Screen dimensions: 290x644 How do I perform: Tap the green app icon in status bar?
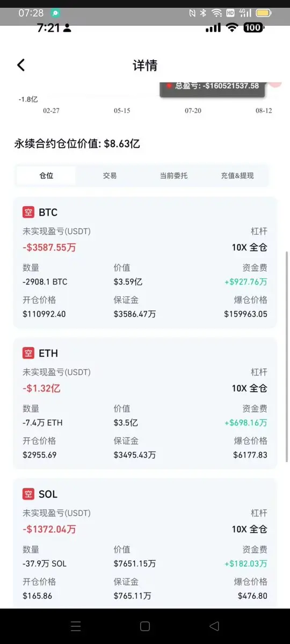click(56, 13)
